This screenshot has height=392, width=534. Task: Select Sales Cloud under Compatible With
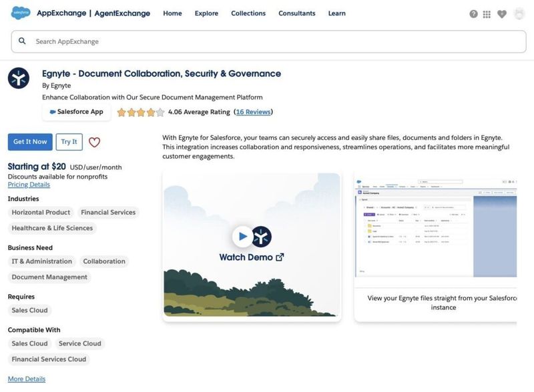pos(29,344)
